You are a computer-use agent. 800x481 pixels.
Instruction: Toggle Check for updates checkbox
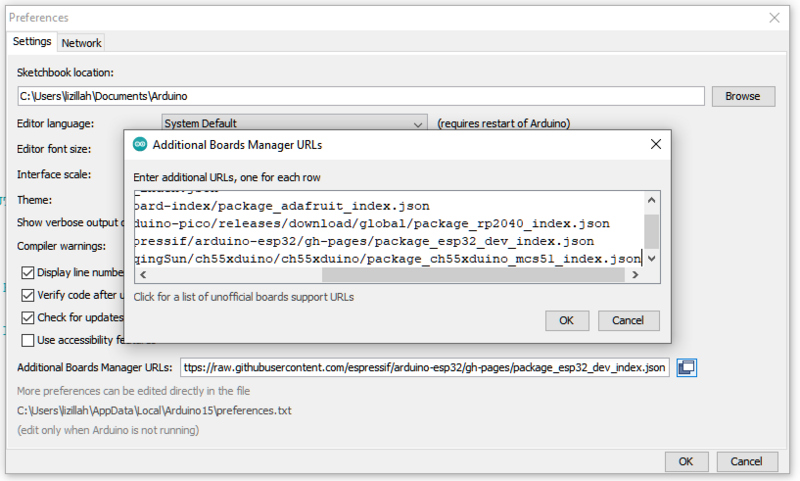click(x=28, y=317)
